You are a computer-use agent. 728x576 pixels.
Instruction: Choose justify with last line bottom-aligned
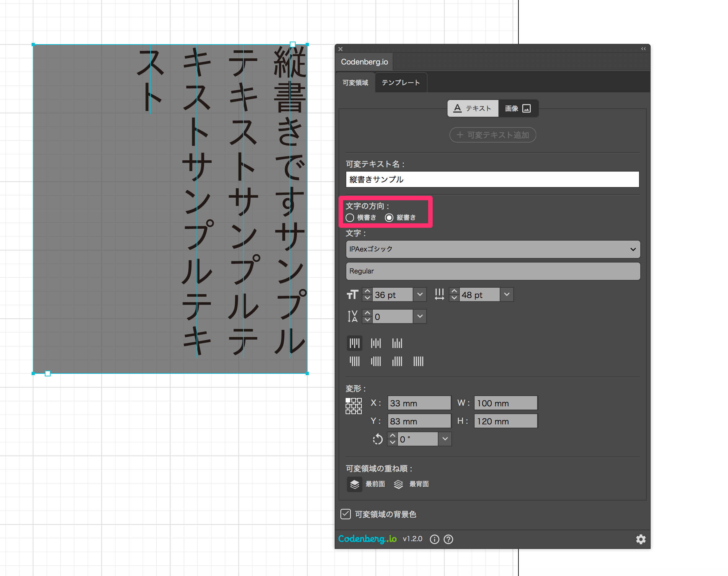click(x=397, y=362)
